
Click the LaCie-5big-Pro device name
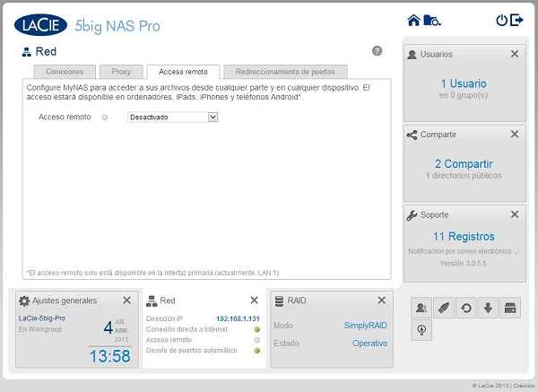tap(42, 318)
